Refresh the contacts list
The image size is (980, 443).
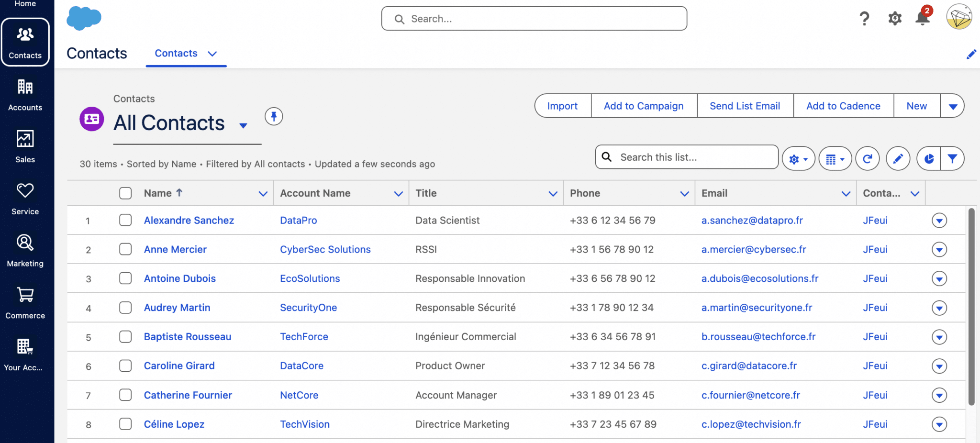(867, 158)
